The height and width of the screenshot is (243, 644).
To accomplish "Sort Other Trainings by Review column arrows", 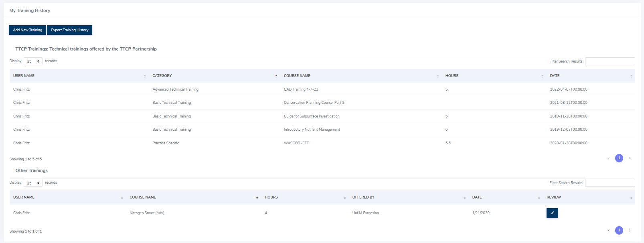I will tap(631, 198).
